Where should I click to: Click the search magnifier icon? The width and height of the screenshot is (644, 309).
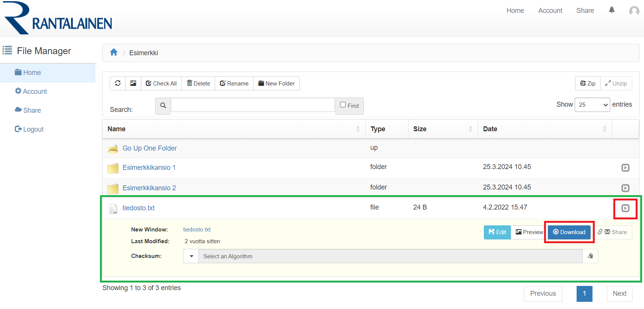(163, 106)
